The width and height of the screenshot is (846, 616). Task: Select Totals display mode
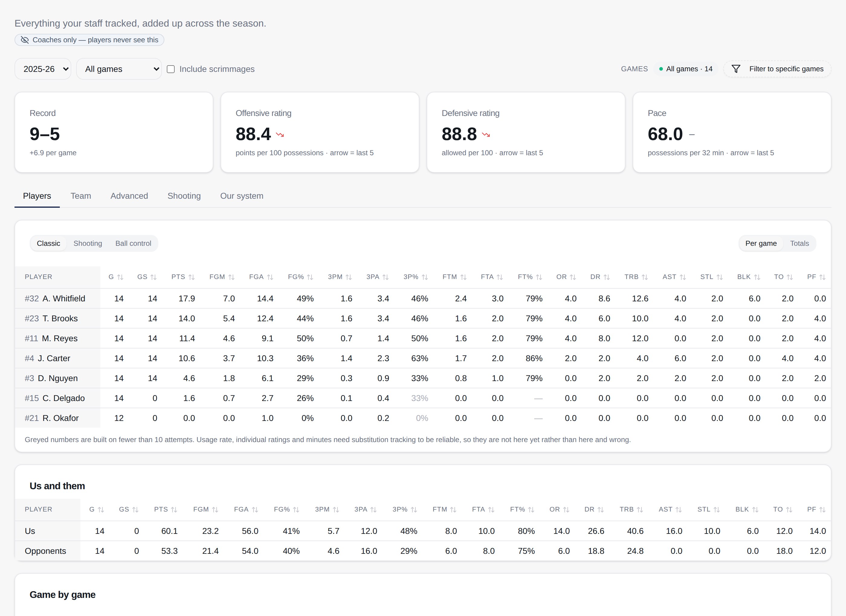[799, 243]
